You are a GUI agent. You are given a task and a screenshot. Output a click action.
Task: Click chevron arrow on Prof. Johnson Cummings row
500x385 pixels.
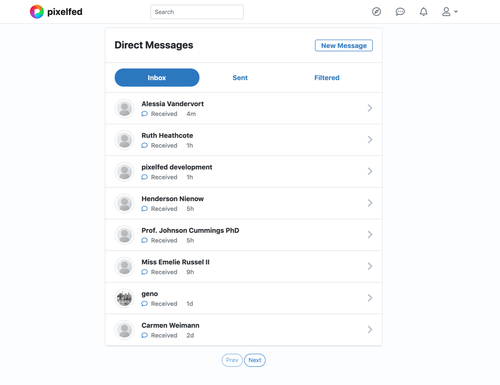tap(370, 235)
